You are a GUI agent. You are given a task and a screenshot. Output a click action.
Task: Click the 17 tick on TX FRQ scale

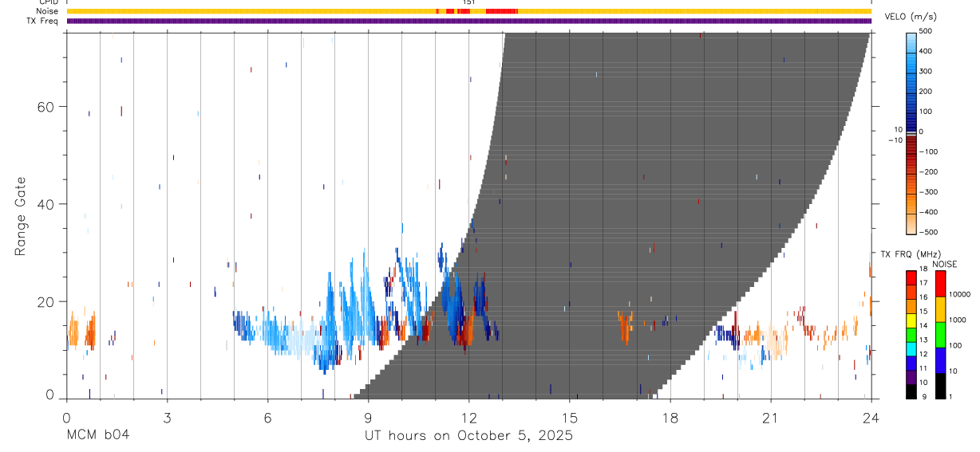click(923, 284)
